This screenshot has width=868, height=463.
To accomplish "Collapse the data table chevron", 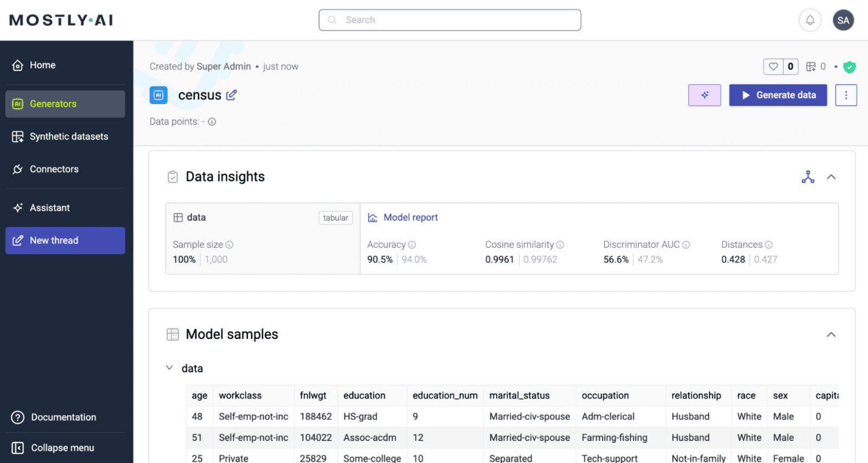I will (169, 368).
